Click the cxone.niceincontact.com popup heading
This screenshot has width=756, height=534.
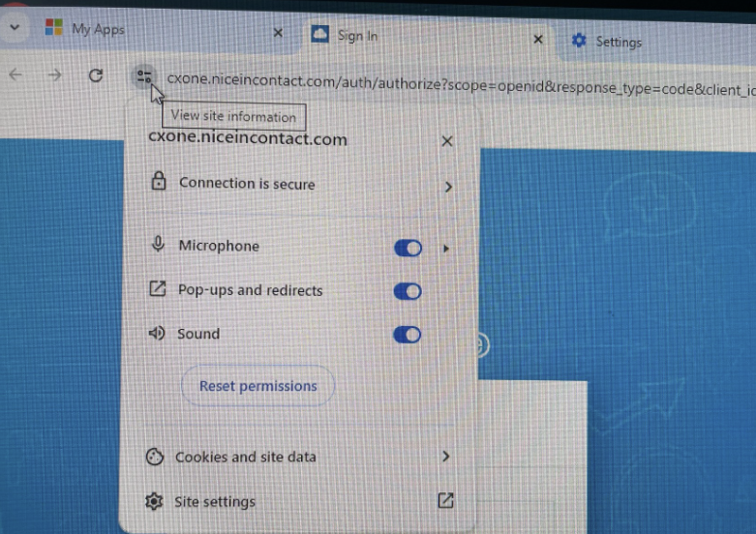click(248, 138)
